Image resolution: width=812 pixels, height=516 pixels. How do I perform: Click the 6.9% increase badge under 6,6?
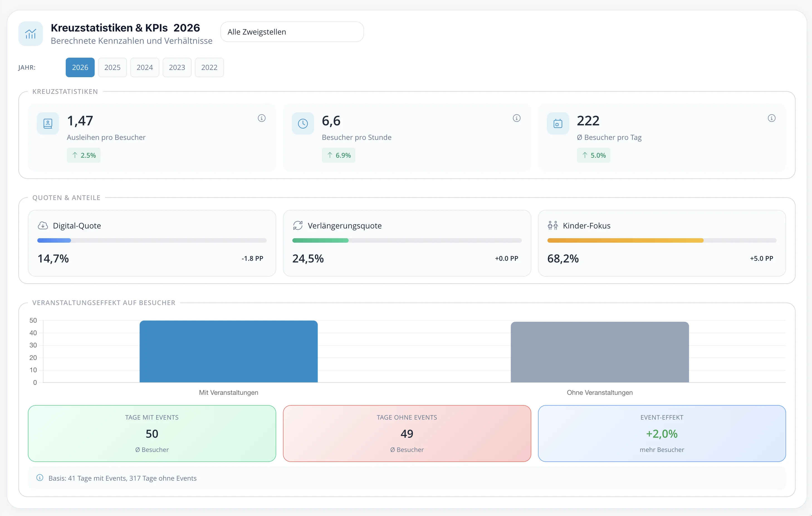(x=339, y=155)
